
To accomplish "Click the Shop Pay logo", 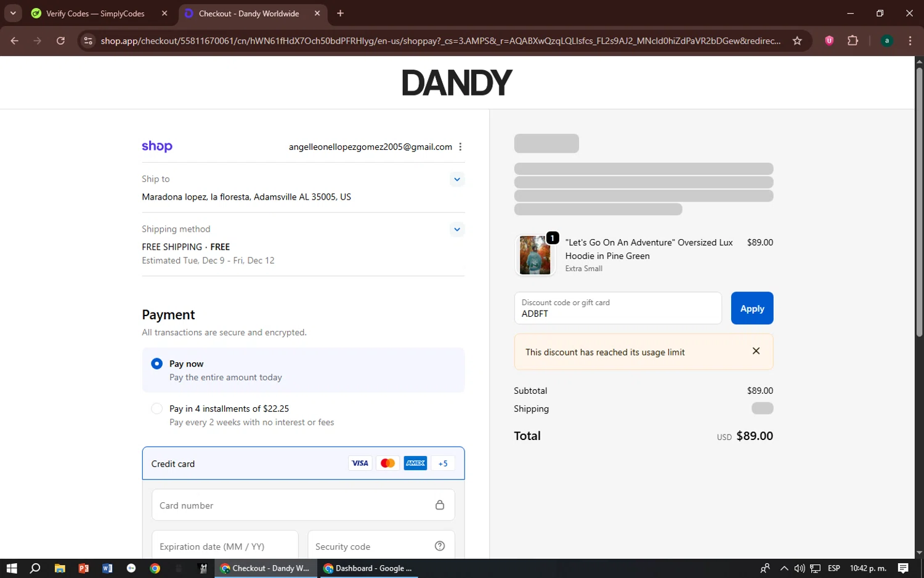I will click(x=157, y=147).
